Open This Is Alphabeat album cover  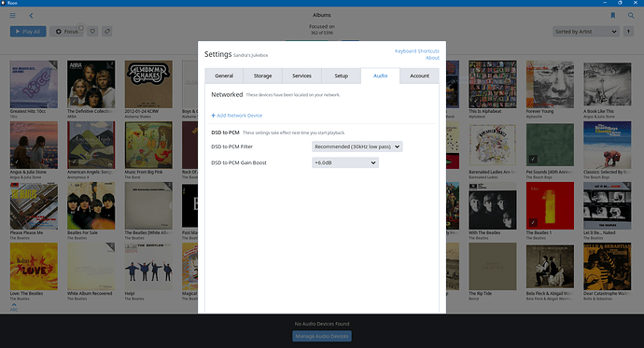[493, 85]
